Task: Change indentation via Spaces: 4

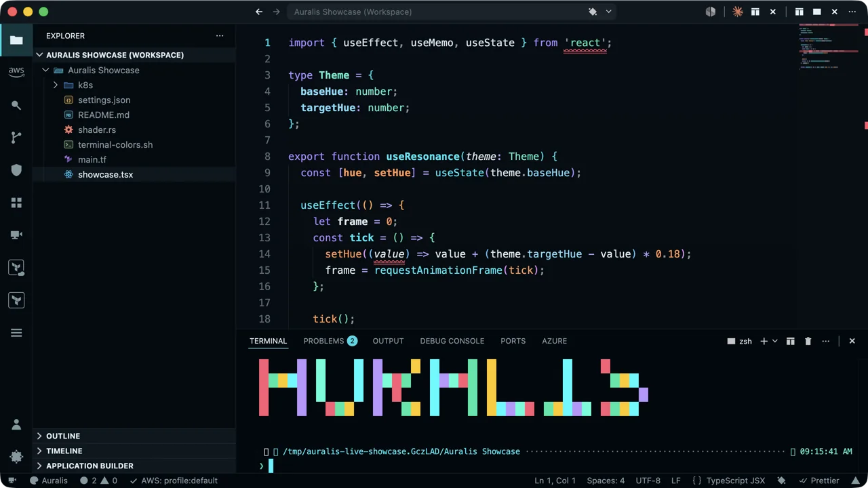Action: (x=606, y=481)
